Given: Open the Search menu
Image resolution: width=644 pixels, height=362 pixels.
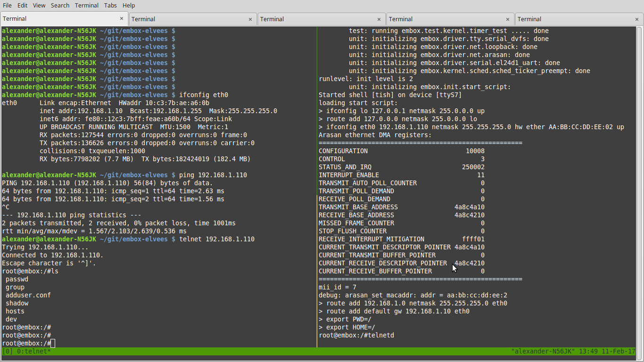Looking at the screenshot, I should pos(60,5).
